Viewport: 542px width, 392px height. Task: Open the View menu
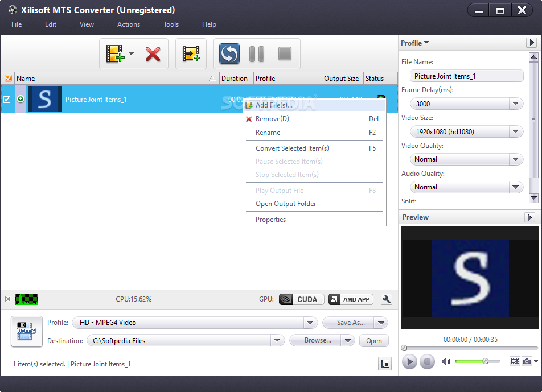87,24
